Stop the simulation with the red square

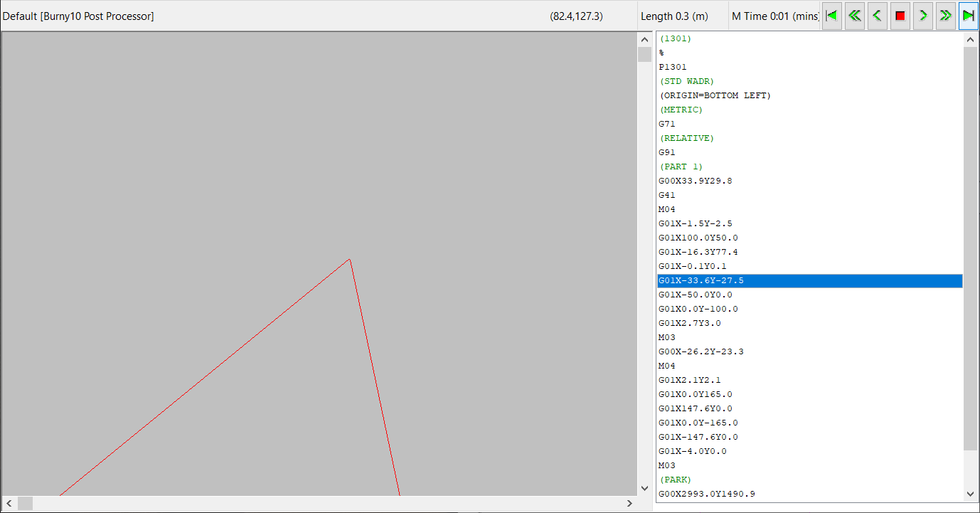point(900,16)
